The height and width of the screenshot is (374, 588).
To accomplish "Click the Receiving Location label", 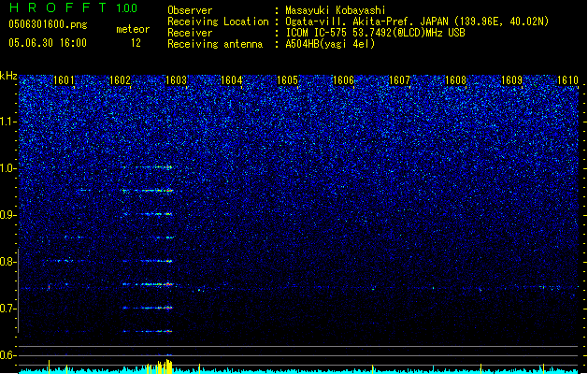I will coord(218,22).
